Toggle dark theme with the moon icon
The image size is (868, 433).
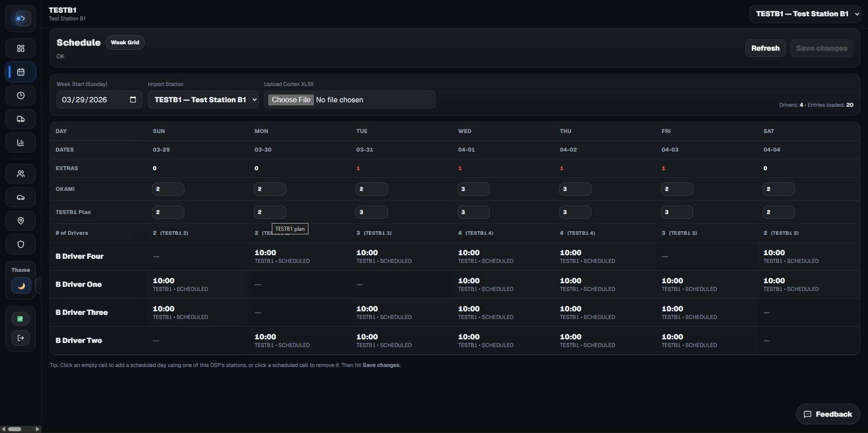click(20, 286)
